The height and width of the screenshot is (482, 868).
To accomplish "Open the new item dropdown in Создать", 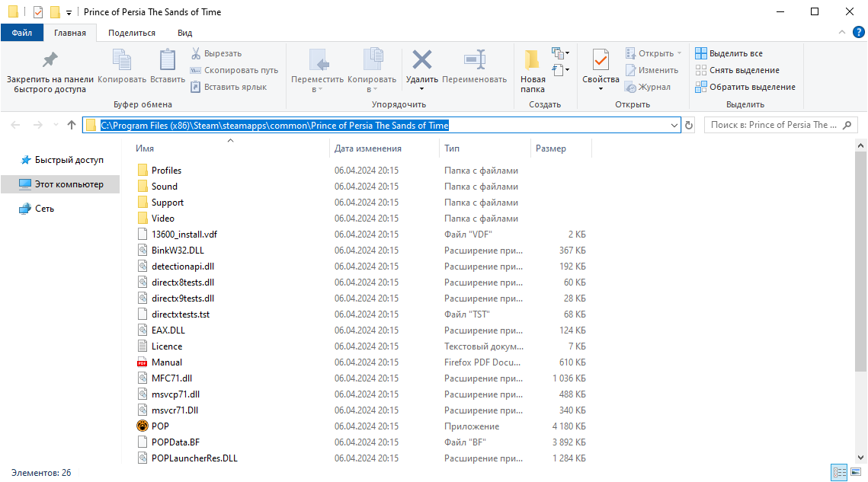I will [x=561, y=53].
